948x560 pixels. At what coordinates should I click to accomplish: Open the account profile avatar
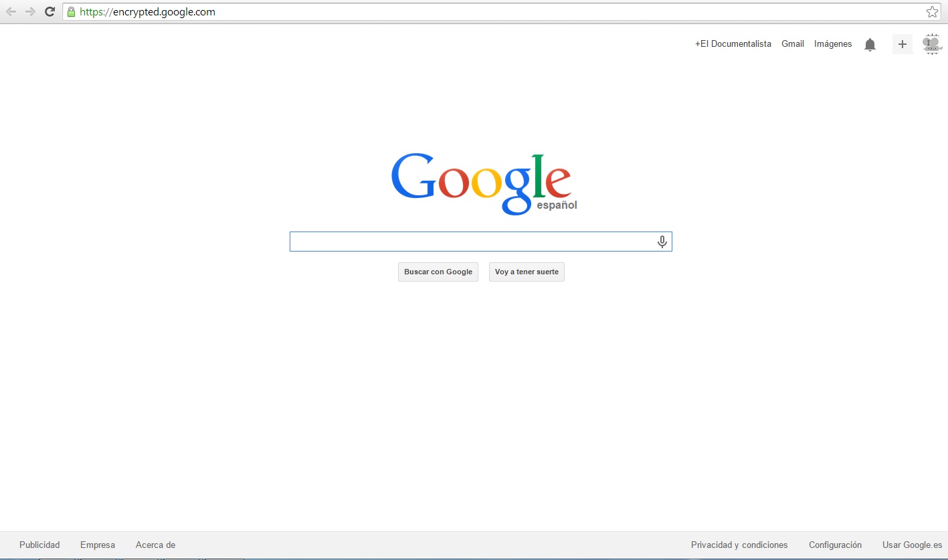932,44
